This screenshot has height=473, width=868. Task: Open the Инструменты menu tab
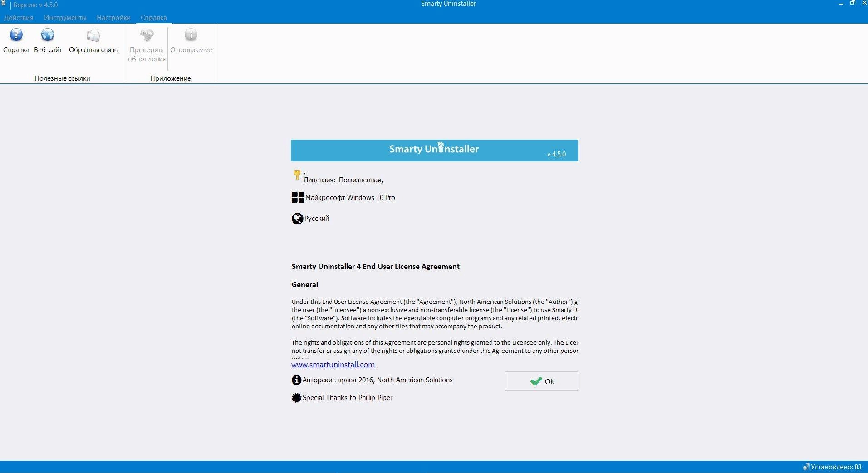[x=65, y=18]
